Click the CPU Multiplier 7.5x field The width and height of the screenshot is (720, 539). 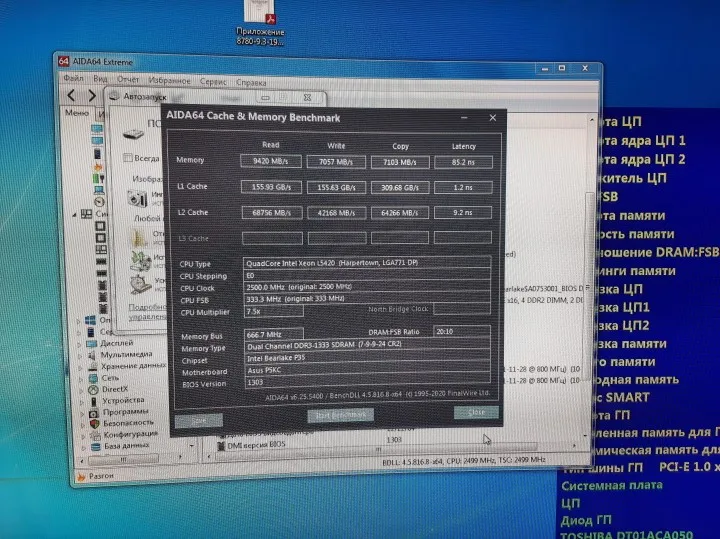(274, 311)
